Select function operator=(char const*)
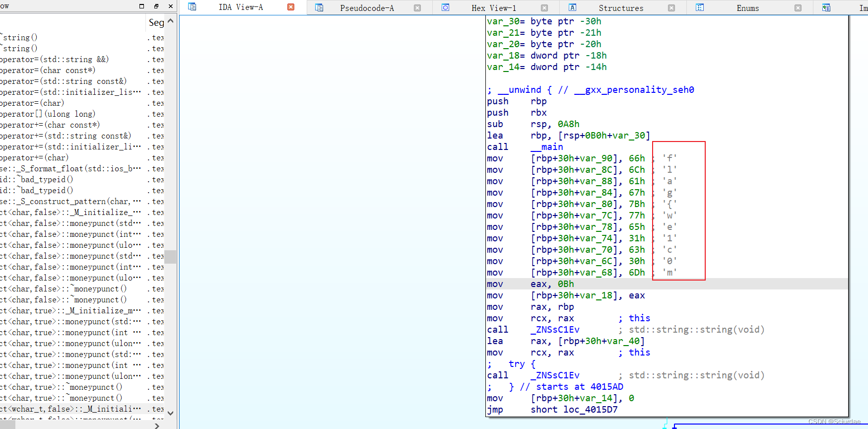The image size is (868, 429). click(82, 70)
